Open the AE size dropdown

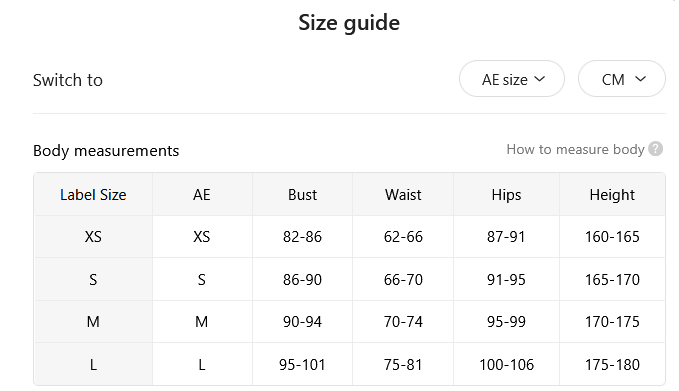pyautogui.click(x=512, y=79)
